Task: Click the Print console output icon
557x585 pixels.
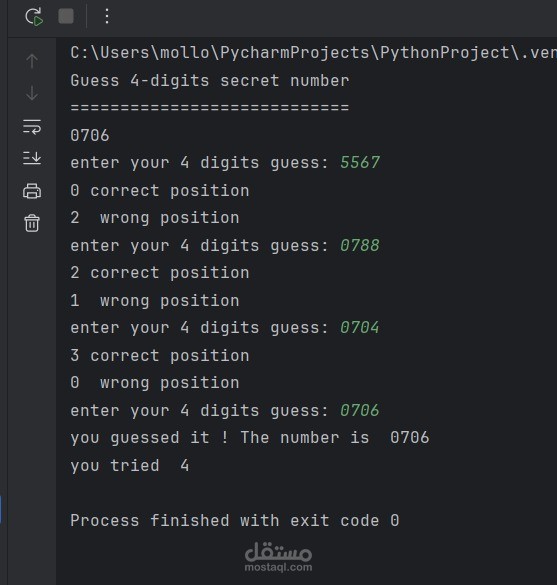Action: 32,191
